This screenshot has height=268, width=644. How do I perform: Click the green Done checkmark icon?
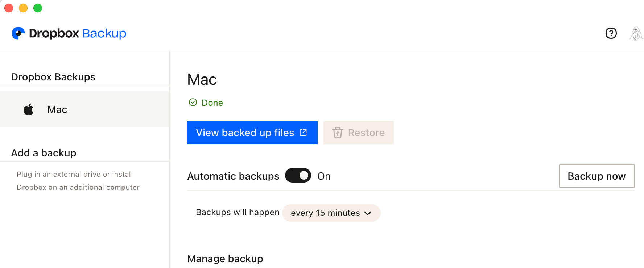tap(193, 102)
